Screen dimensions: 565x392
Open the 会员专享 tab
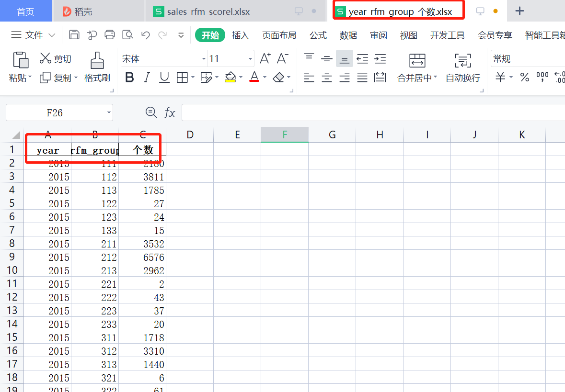(495, 35)
